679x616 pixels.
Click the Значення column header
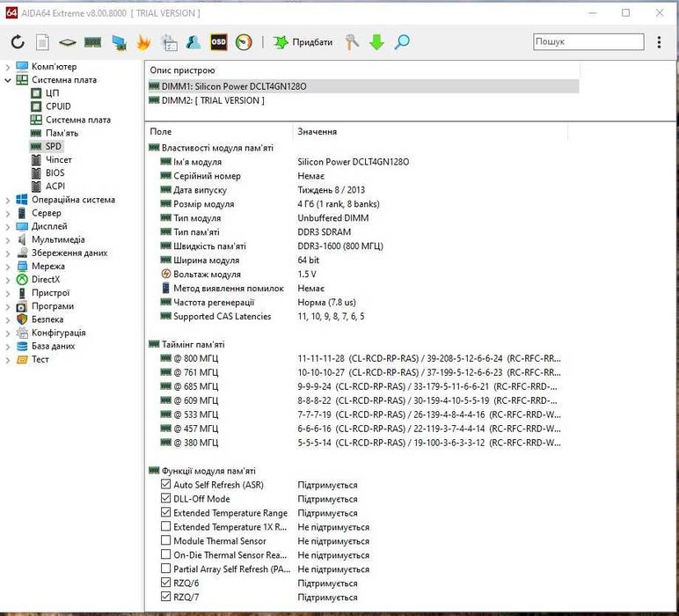click(x=430, y=132)
